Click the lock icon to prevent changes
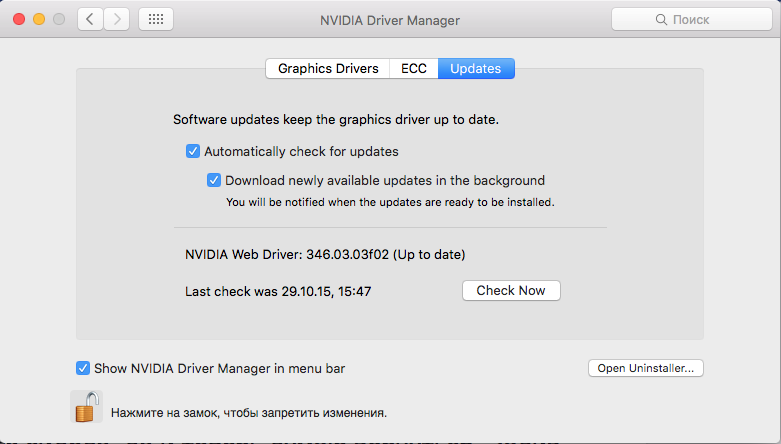Image resolution: width=781 pixels, height=444 pixels. point(86,406)
